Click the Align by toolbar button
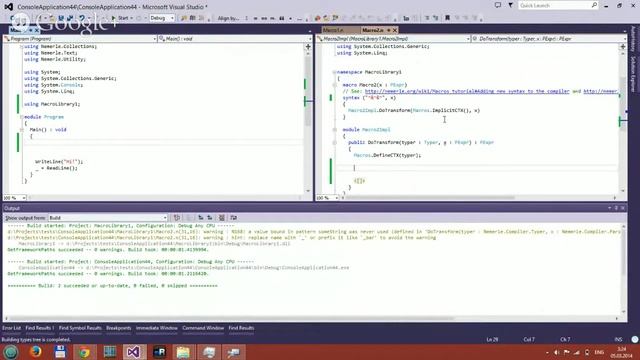Screen dimensions: 640x360 pyautogui.click(x=229, y=18)
